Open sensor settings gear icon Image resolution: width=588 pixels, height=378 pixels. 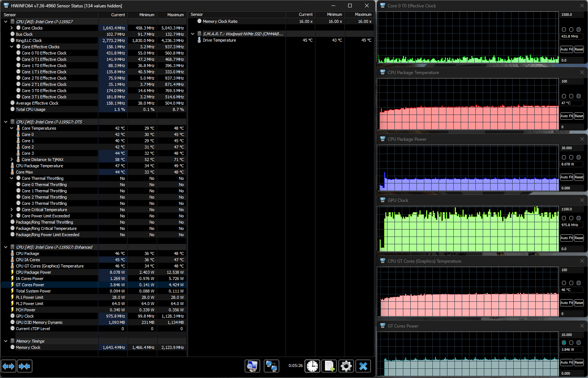click(x=346, y=366)
